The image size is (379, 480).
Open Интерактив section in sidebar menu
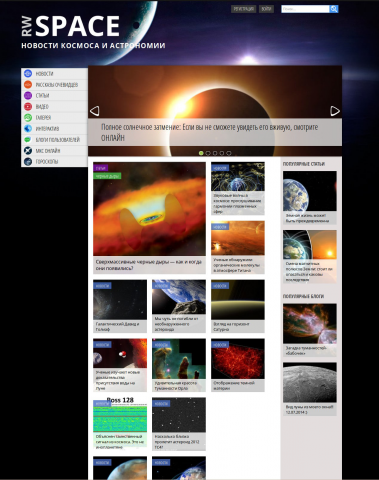coord(54,128)
